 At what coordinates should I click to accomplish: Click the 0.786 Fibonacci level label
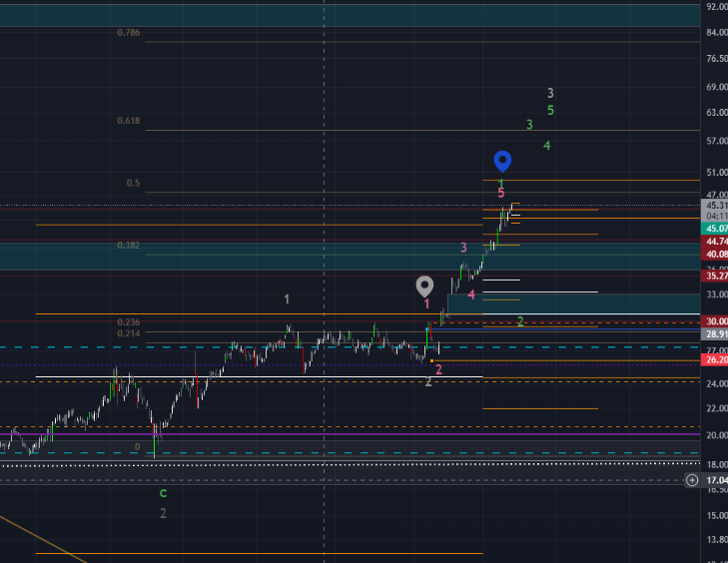pyautogui.click(x=128, y=33)
